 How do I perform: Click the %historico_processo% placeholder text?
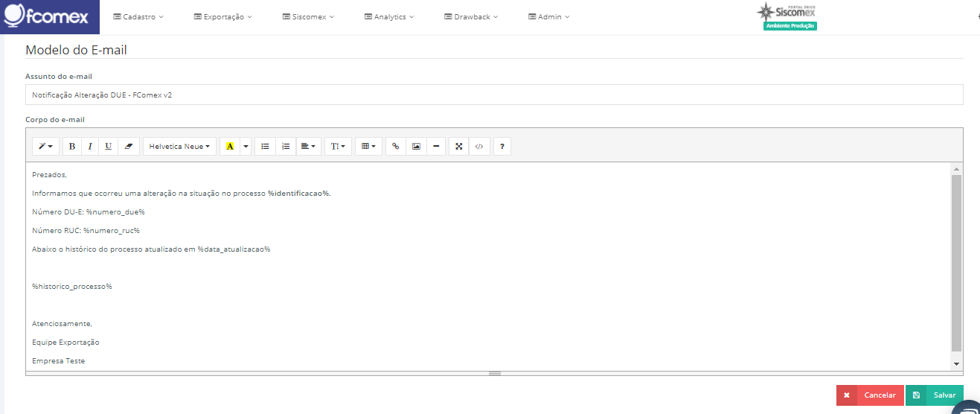pyautogui.click(x=72, y=287)
